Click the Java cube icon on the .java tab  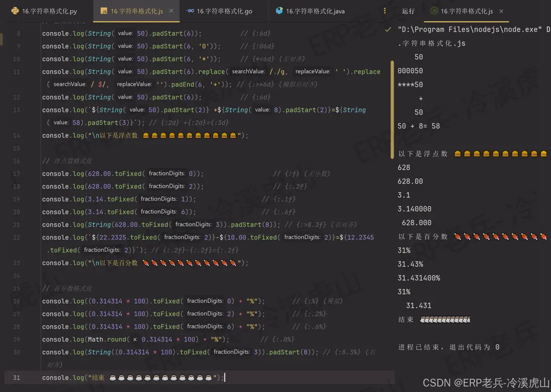coord(279,10)
